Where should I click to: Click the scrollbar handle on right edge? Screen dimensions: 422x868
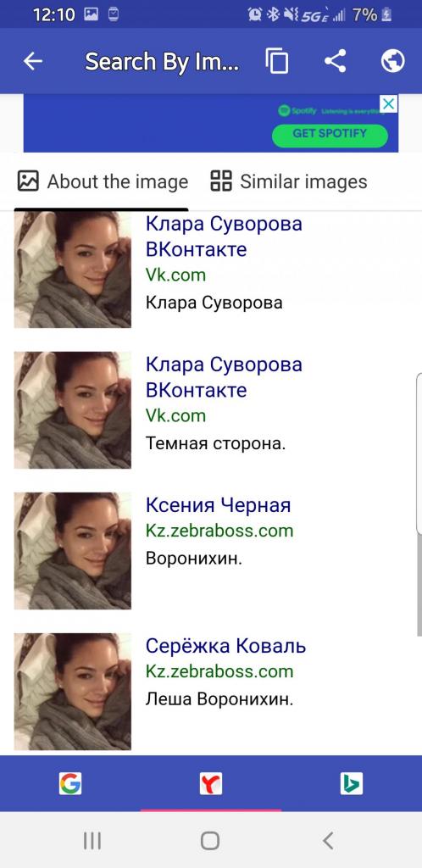(419, 454)
